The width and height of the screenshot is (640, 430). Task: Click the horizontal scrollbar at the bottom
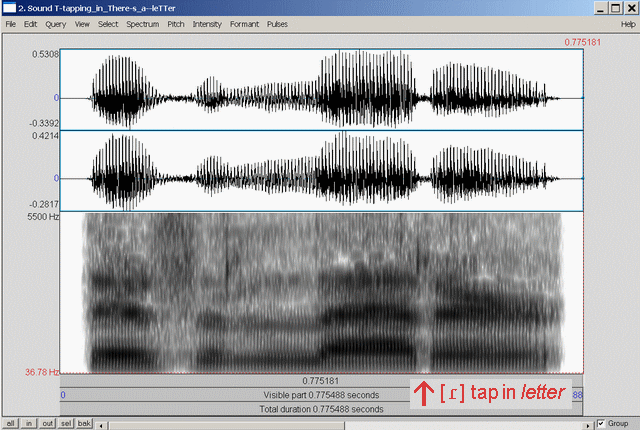340,423
